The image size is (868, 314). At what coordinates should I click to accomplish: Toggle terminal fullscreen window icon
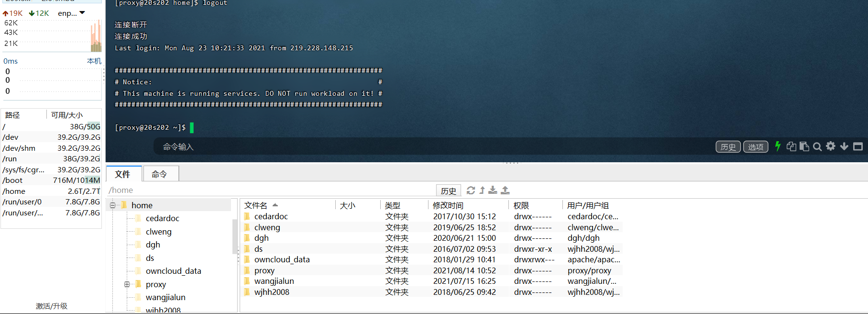858,146
